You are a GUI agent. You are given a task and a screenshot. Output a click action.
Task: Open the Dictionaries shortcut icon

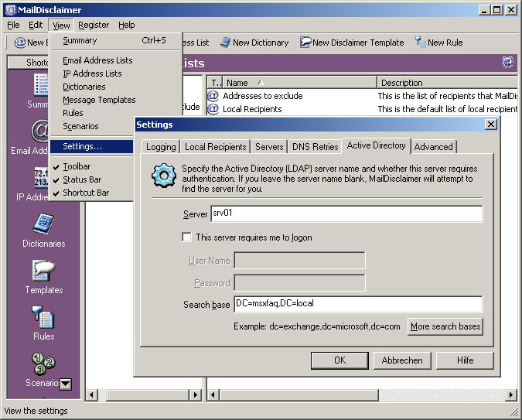[x=43, y=224]
